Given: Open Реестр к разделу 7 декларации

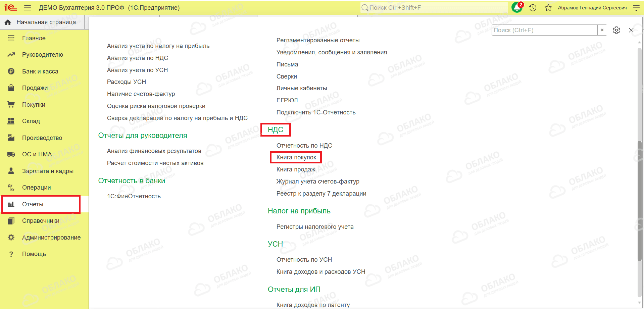Looking at the screenshot, I should [321, 194].
